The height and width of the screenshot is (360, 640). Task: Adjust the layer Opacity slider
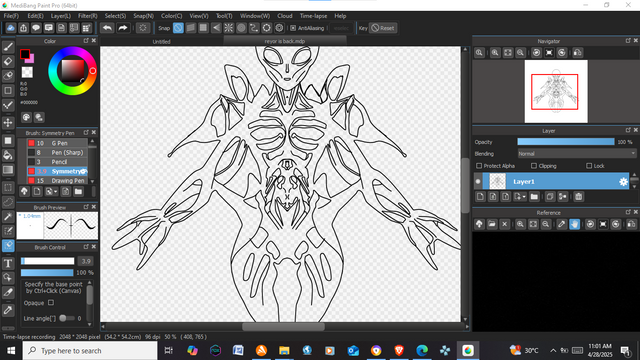[x=566, y=142]
